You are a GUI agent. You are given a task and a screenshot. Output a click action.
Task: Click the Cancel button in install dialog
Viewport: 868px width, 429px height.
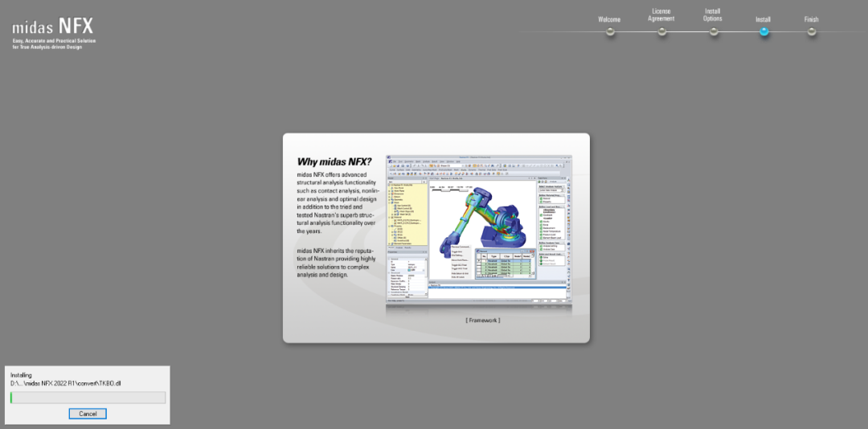(88, 414)
